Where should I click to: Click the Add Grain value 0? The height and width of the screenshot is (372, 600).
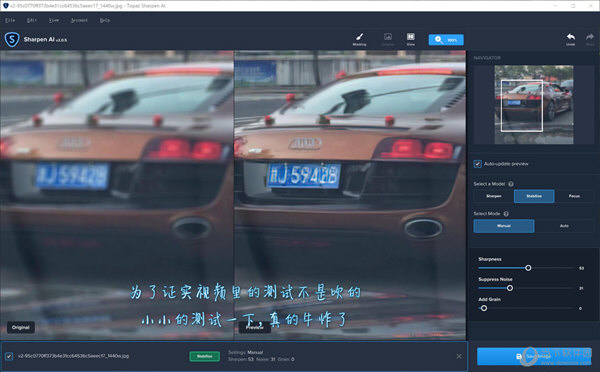point(580,308)
